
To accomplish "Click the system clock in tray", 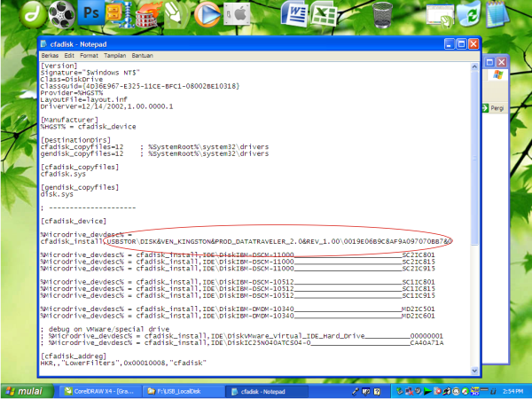I will (512, 390).
